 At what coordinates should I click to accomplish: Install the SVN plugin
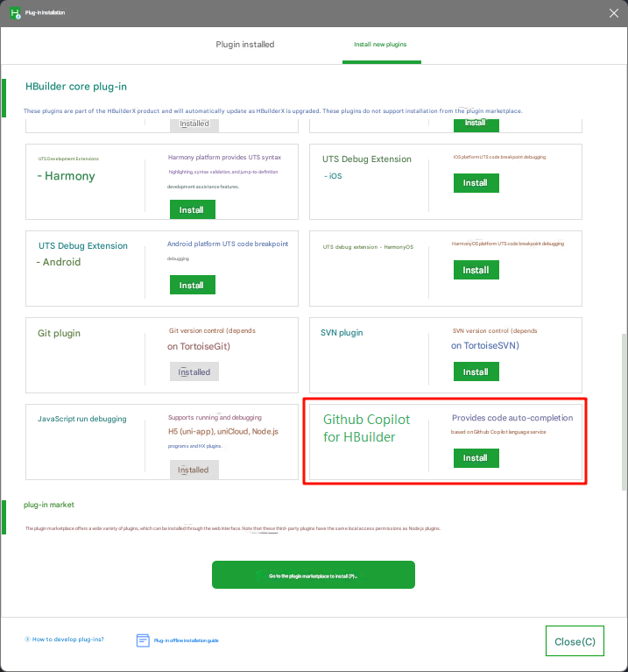coord(476,371)
